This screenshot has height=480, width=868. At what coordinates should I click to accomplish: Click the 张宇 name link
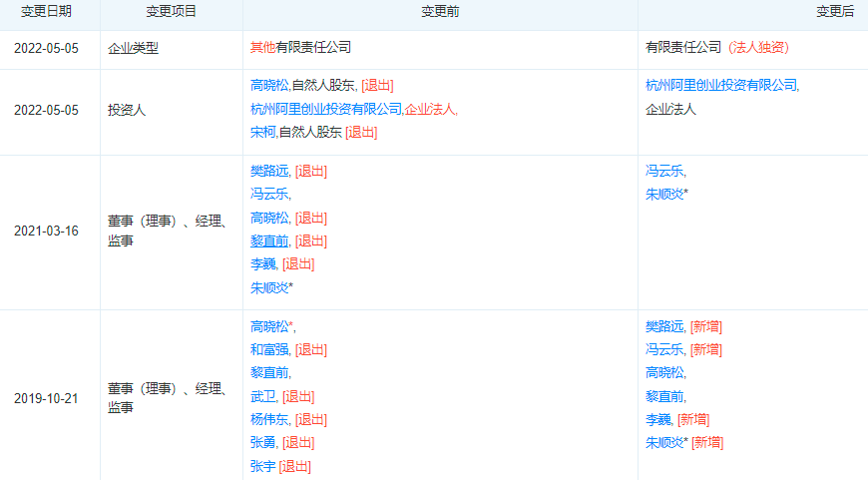(x=263, y=466)
